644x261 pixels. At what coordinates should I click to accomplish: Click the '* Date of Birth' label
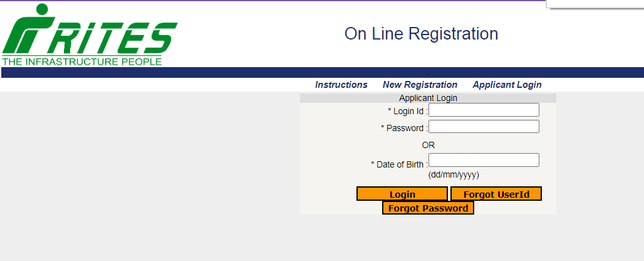pyautogui.click(x=398, y=164)
